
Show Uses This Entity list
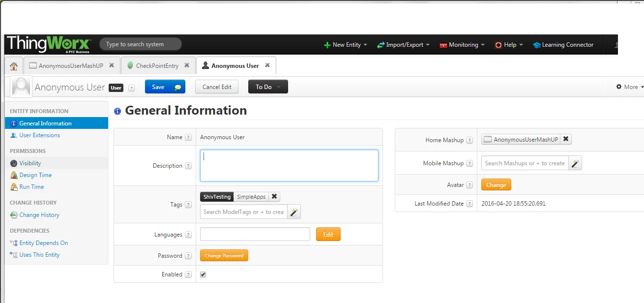(x=39, y=255)
